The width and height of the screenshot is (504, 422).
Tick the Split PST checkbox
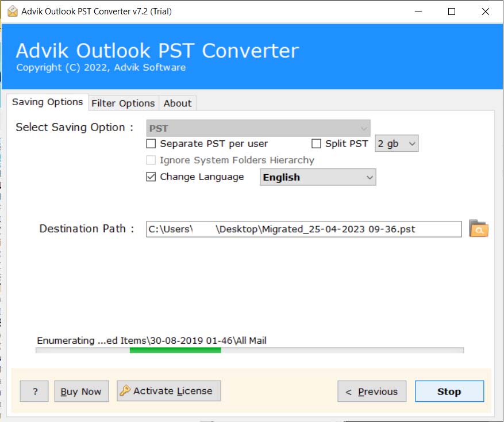pos(316,144)
